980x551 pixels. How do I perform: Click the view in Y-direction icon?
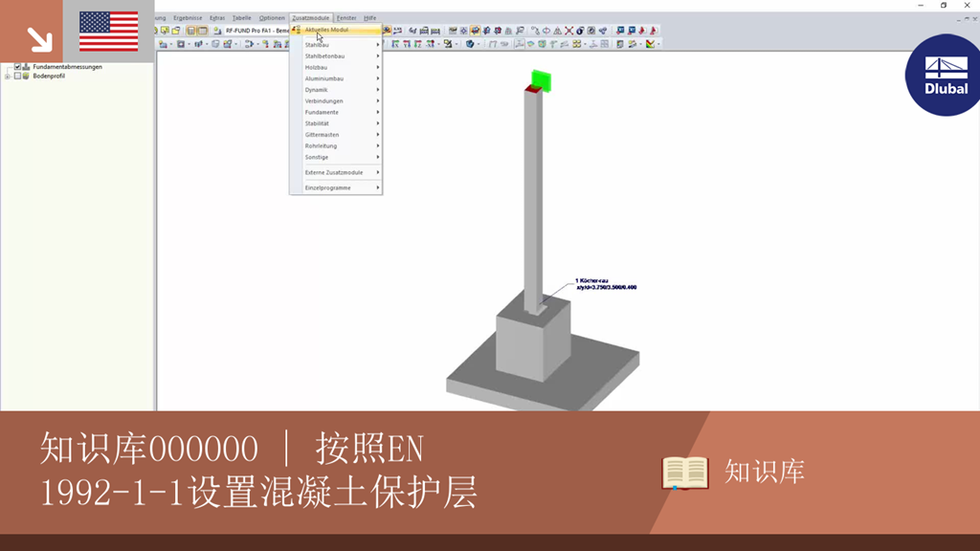[407, 44]
